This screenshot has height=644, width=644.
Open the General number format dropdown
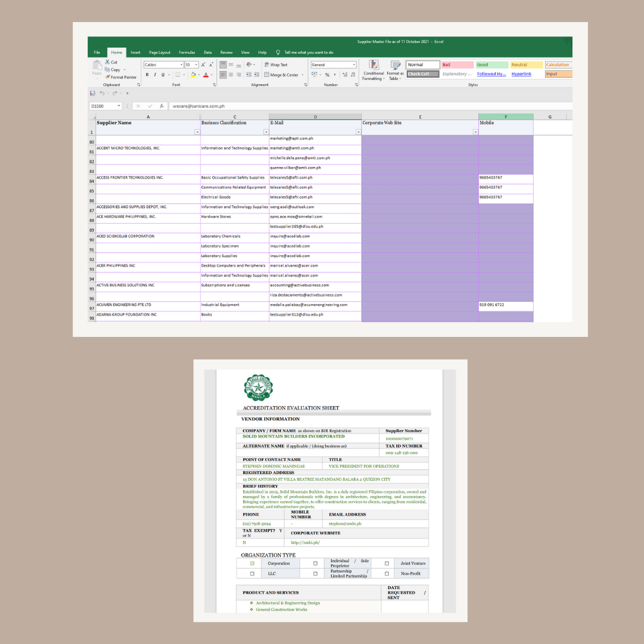click(354, 65)
